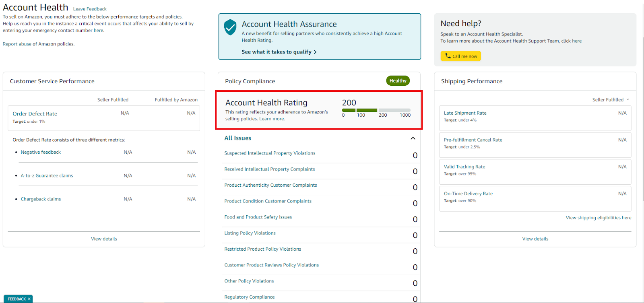
Task: Click the Need help? heading
Action: 461,23
